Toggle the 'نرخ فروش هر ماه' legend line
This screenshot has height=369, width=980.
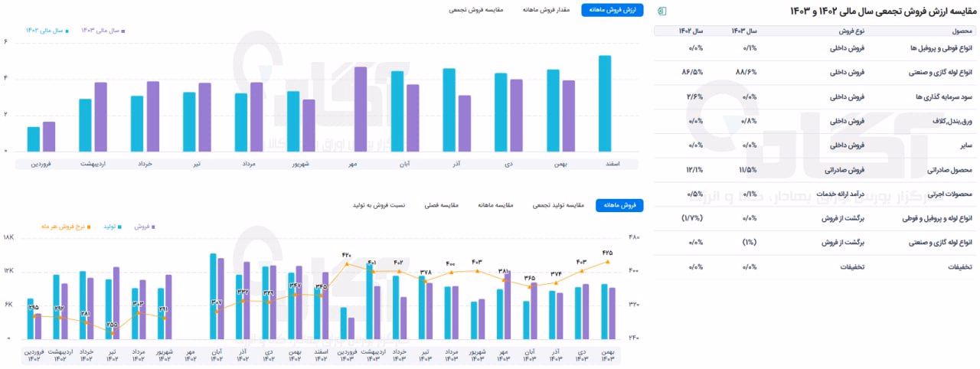coord(65,227)
